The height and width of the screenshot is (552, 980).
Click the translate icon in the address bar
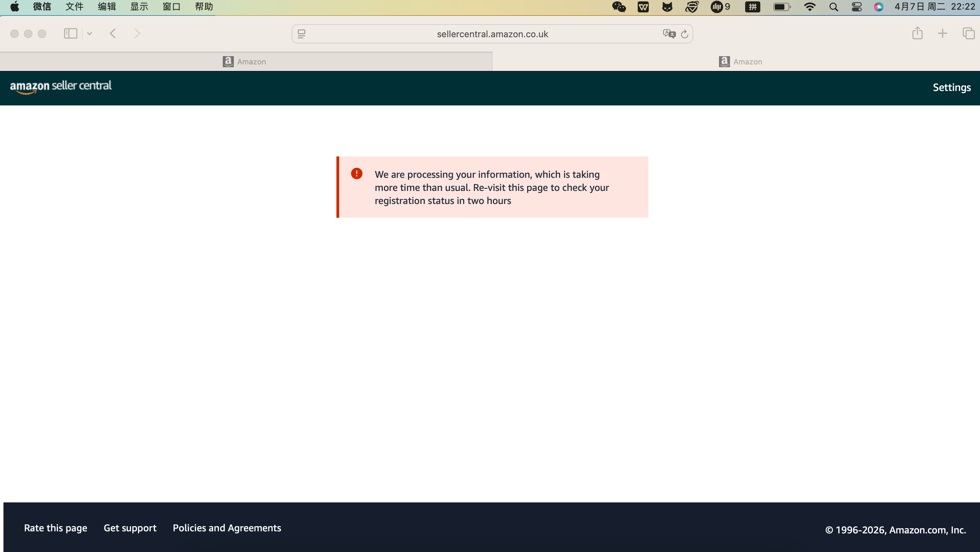(669, 34)
